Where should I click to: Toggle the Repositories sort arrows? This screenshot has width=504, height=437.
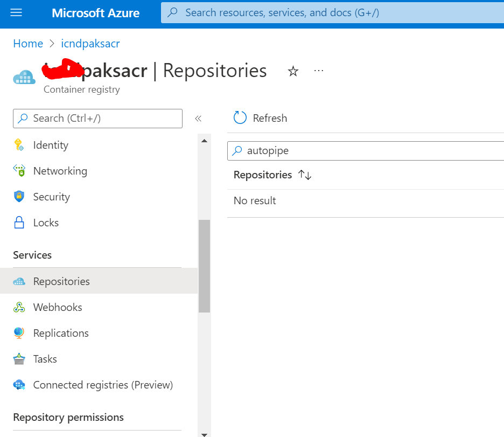304,175
